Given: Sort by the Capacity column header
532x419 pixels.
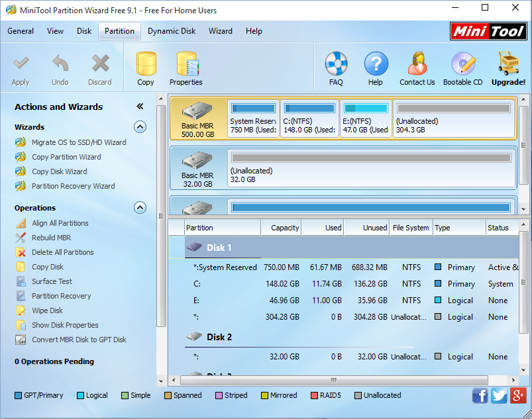Looking at the screenshot, I should pyautogui.click(x=282, y=228).
